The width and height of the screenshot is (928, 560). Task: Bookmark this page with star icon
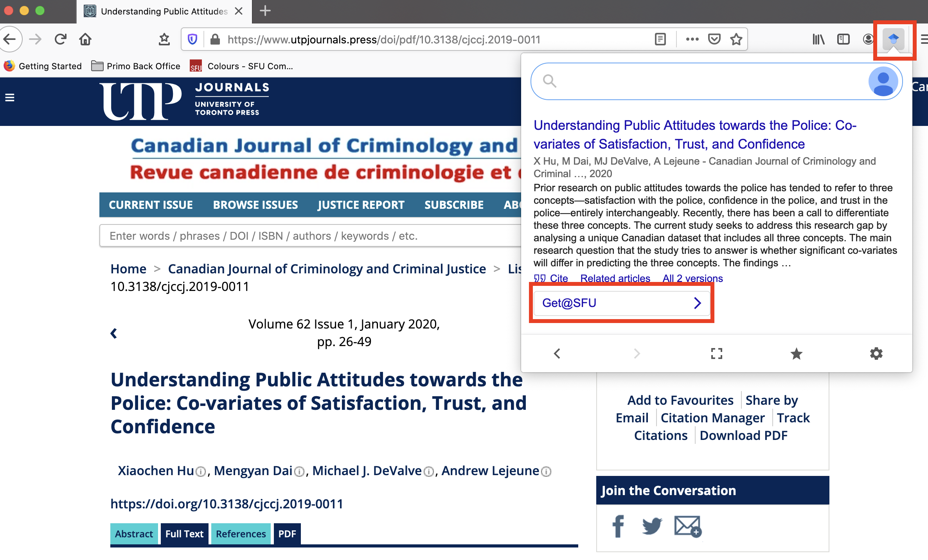736,39
